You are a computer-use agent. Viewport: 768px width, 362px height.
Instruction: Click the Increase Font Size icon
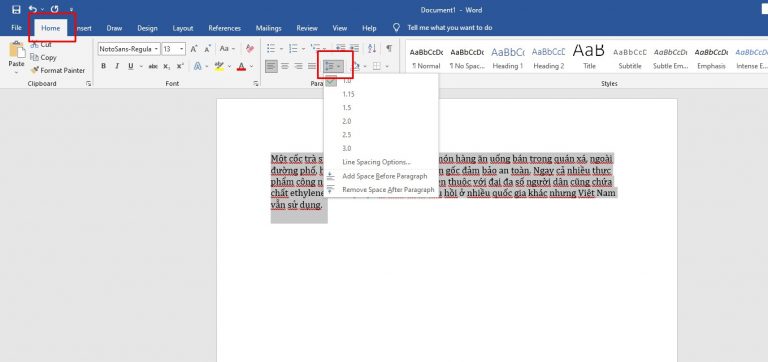pyautogui.click(x=194, y=49)
